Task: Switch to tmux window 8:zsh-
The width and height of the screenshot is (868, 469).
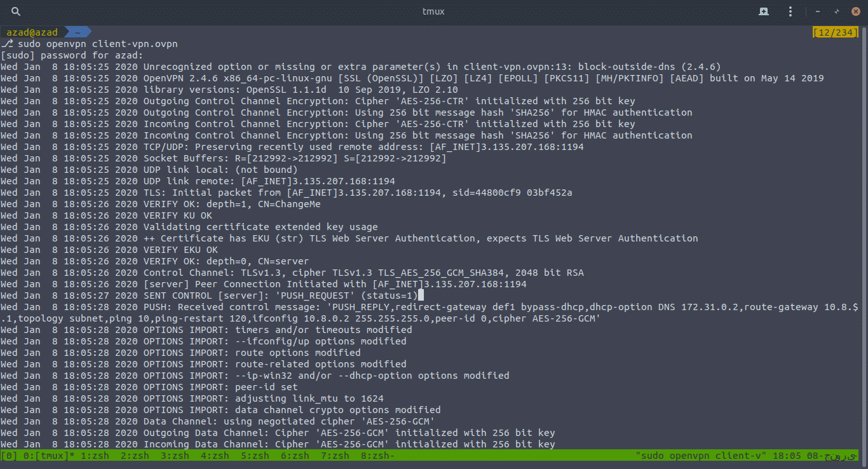Action: 378,456
